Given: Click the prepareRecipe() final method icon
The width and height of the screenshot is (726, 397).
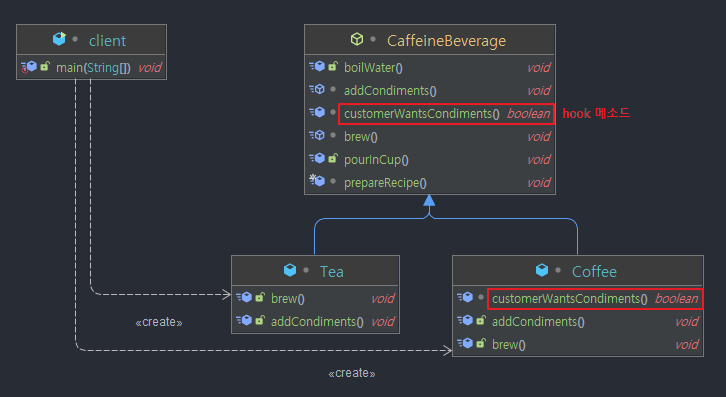Looking at the screenshot, I should pos(317,180).
